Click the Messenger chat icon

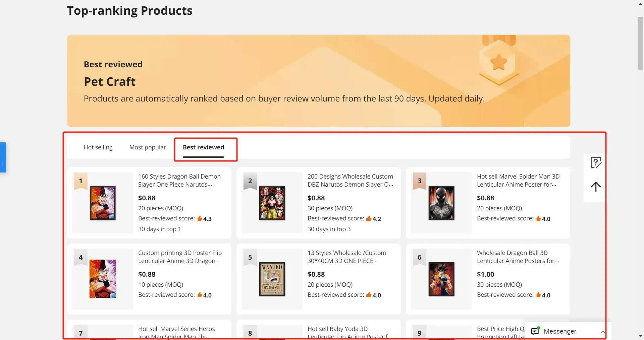tap(535, 331)
